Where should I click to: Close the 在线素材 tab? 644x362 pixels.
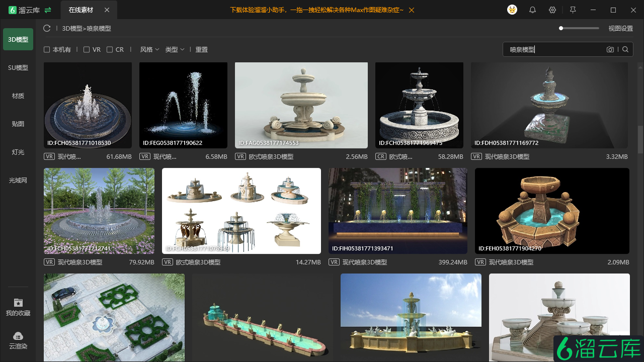107,10
